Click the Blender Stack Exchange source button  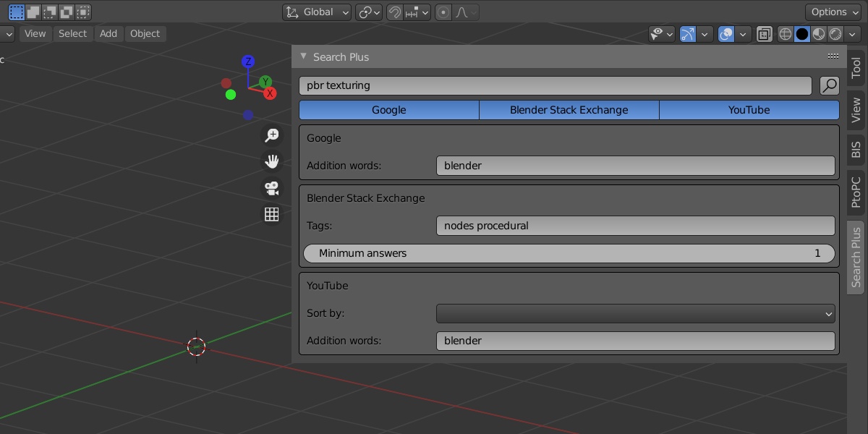569,110
